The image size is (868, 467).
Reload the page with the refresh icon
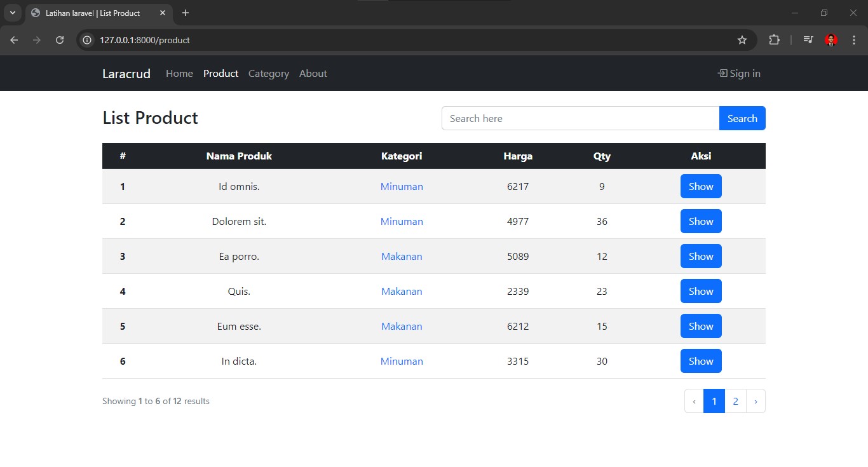60,40
